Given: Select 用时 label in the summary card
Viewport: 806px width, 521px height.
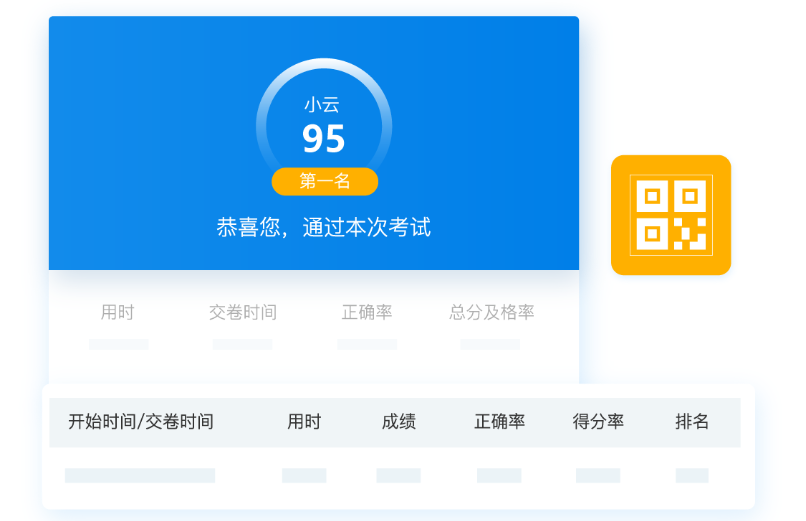Looking at the screenshot, I should coord(117,312).
